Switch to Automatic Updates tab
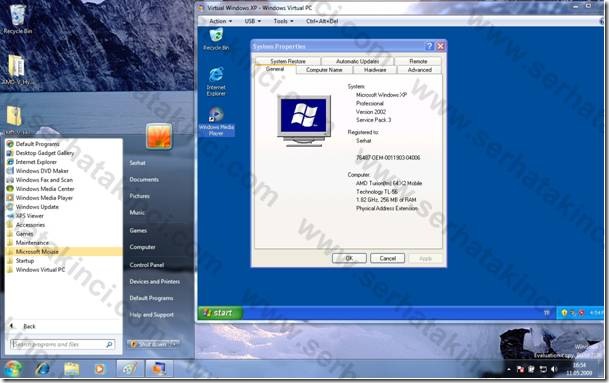This screenshot has height=383, width=609. (357, 61)
